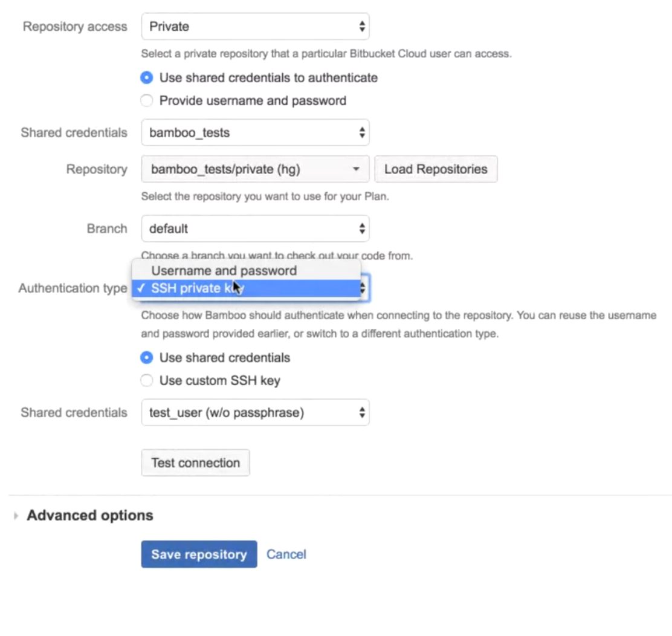Select 'Use shared credentials to authenticate'

(146, 77)
